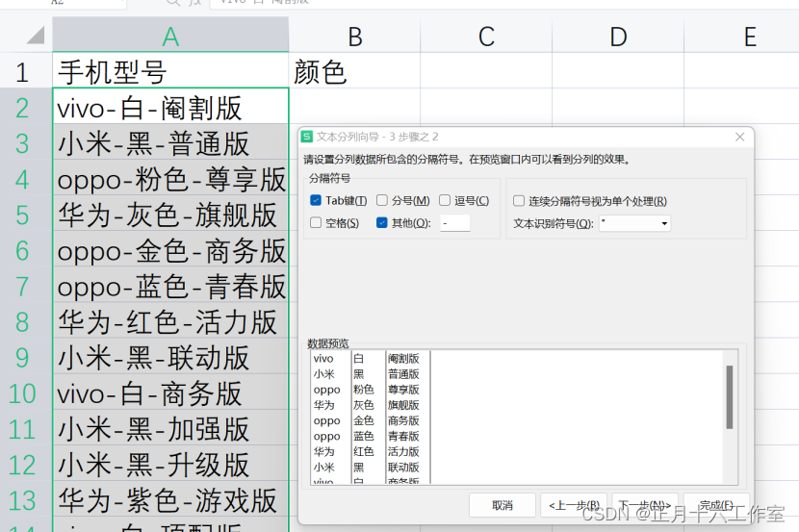Click cell 华为-红色-活力版

(x=170, y=320)
